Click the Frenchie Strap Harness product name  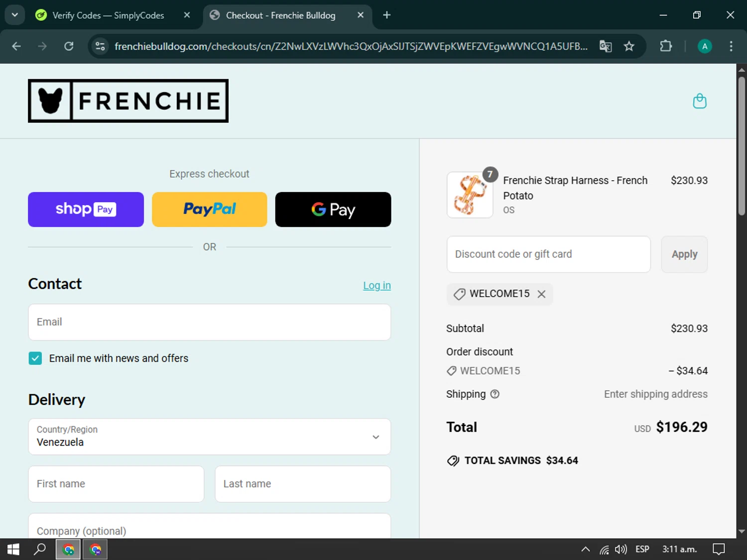575,188
